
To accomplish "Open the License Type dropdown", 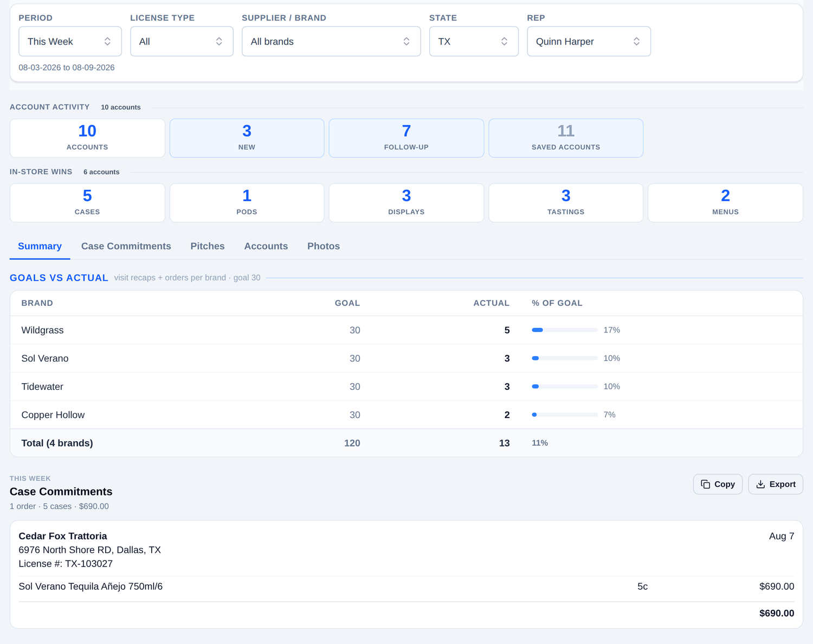I will [x=182, y=41].
